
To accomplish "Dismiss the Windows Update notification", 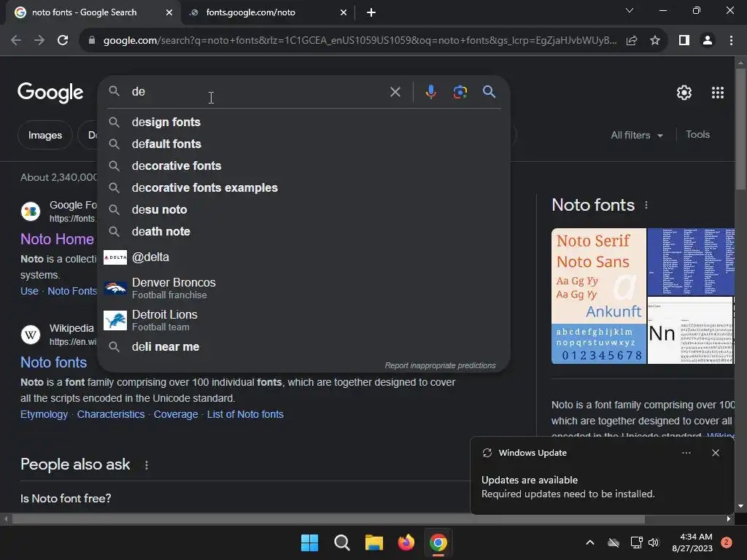I will pyautogui.click(x=715, y=453).
